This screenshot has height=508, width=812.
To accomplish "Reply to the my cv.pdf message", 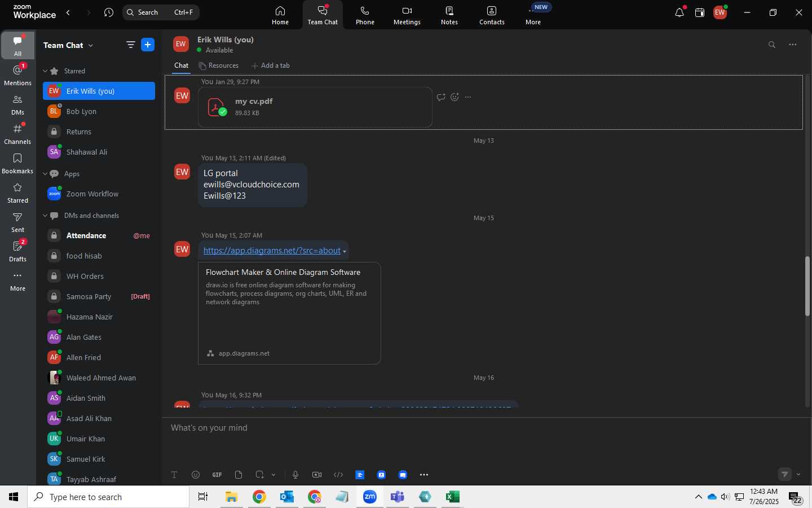I will tap(441, 97).
